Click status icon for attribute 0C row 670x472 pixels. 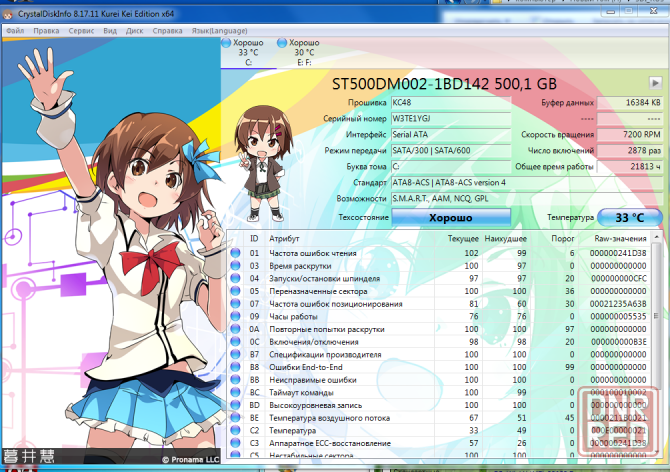click(x=235, y=342)
